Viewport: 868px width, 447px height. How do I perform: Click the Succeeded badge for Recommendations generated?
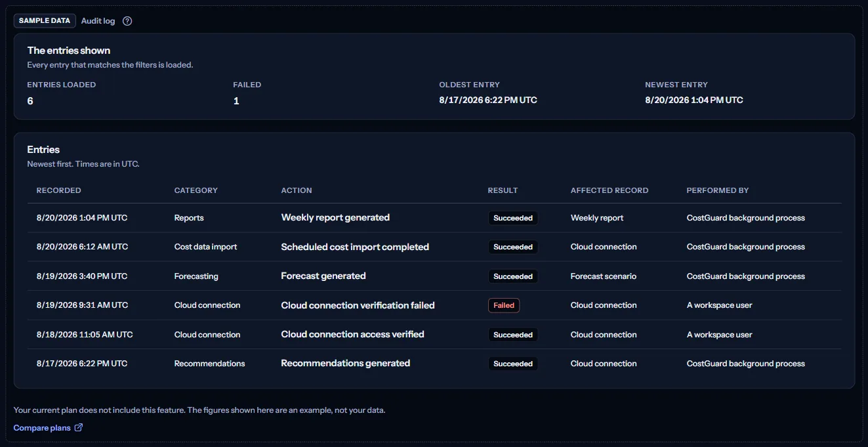click(x=513, y=364)
